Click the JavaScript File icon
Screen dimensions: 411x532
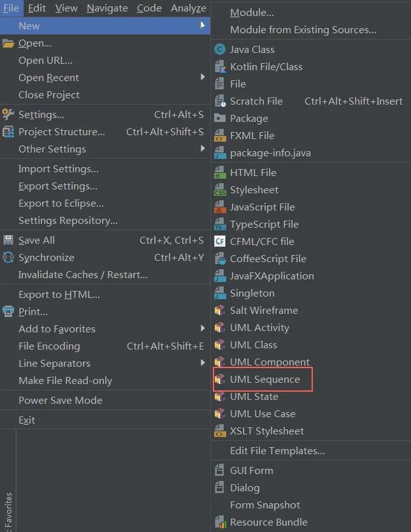[x=220, y=207]
